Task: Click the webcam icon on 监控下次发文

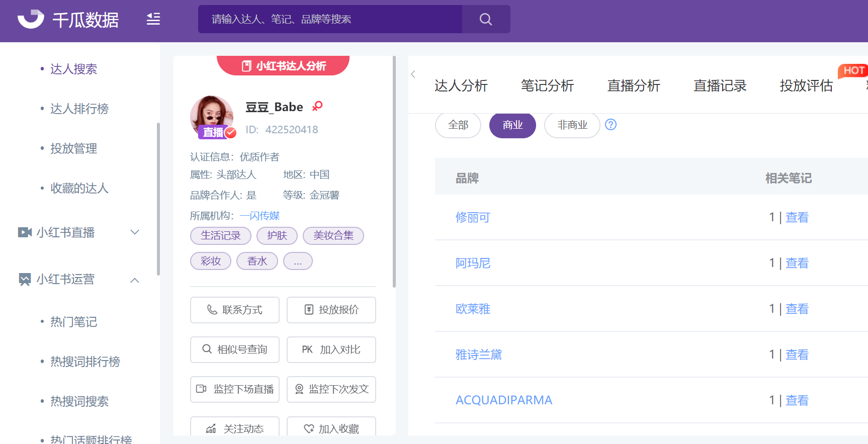Action: 299,389
